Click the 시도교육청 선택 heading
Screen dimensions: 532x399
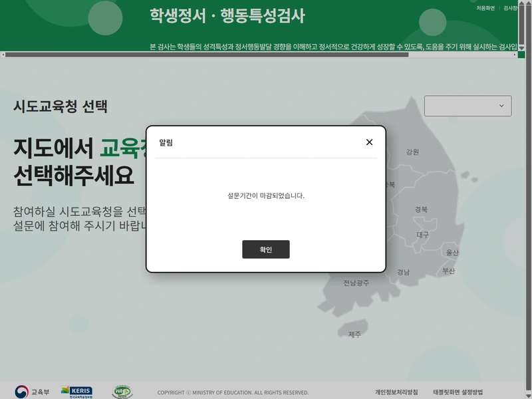[61, 106]
